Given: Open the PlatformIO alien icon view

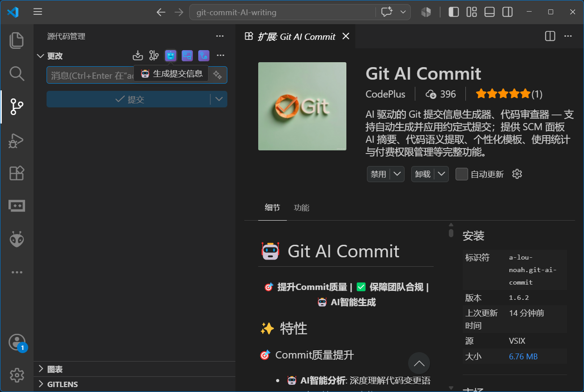Looking at the screenshot, I should 17,239.
